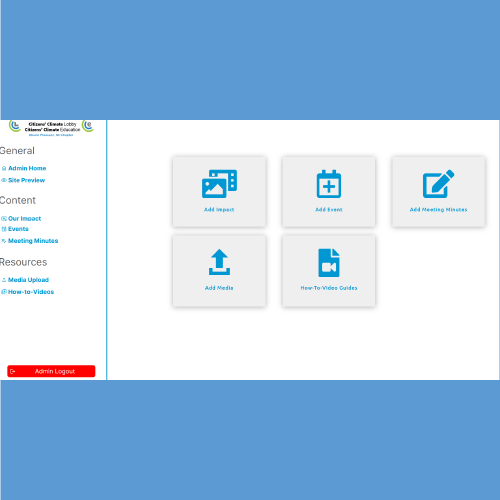
Task: Click the How-To-Video Guides file-video icon
Action: click(329, 263)
